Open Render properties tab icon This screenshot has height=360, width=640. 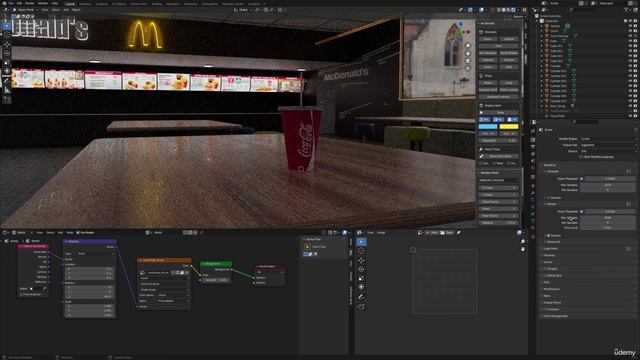pos(533,140)
